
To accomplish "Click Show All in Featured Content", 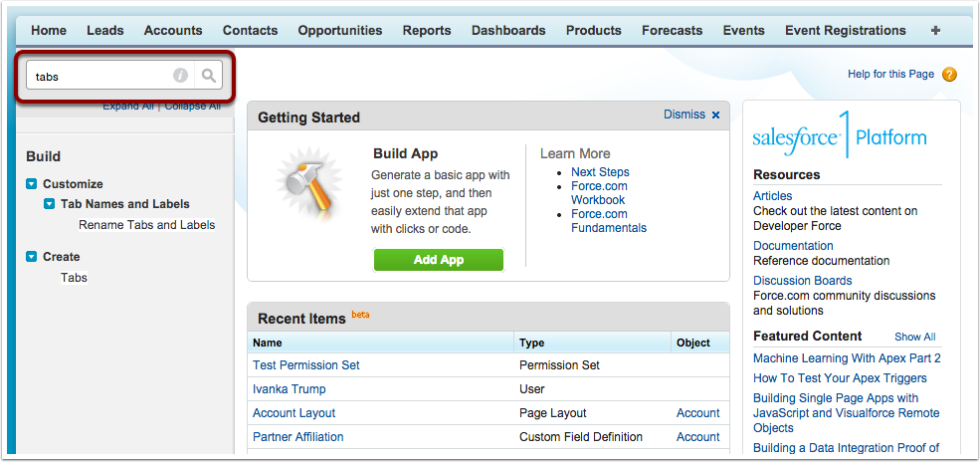I will 915,337.
